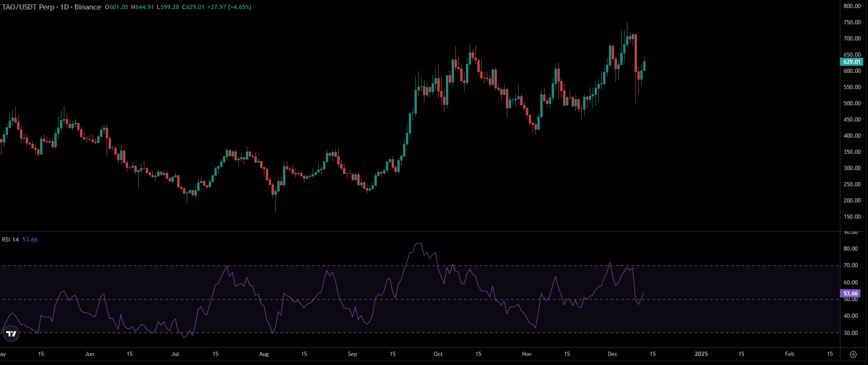Click the RSI 70.00 scale label
The width and height of the screenshot is (868, 365).
[x=850, y=265]
